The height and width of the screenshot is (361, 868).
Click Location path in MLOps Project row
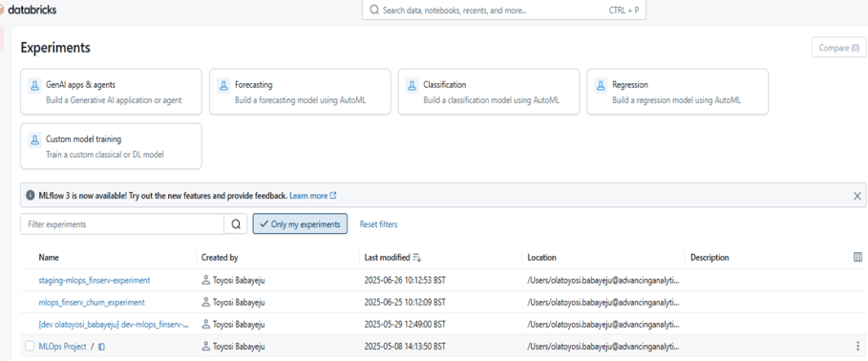pos(603,347)
